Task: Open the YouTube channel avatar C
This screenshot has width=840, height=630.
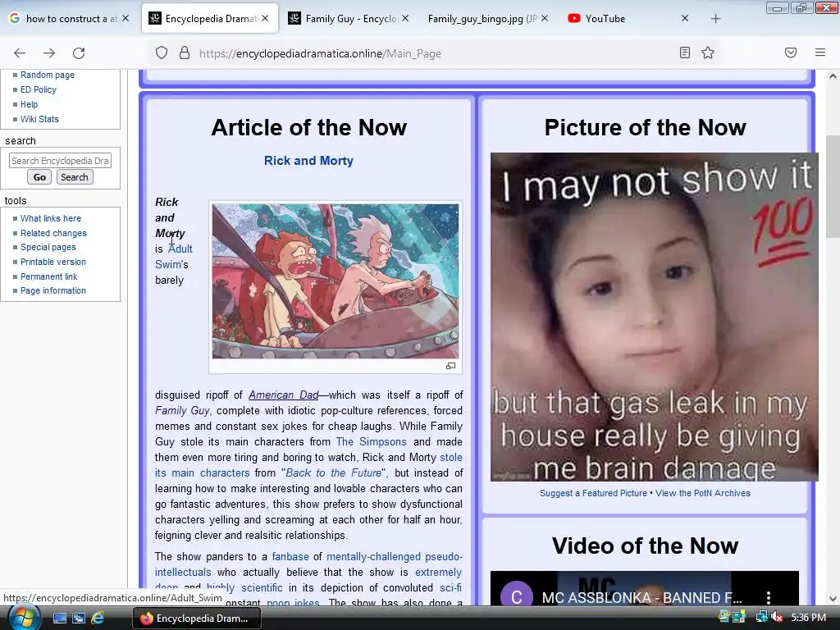Action: click(517, 596)
